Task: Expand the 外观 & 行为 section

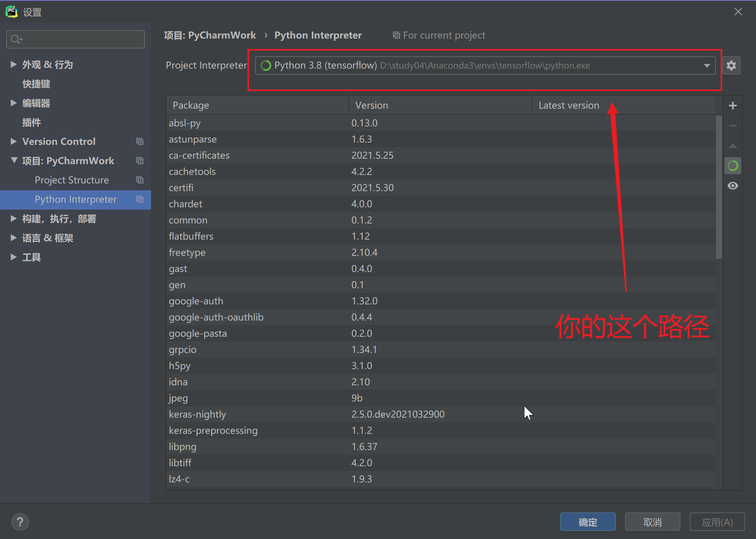Action: pos(13,64)
